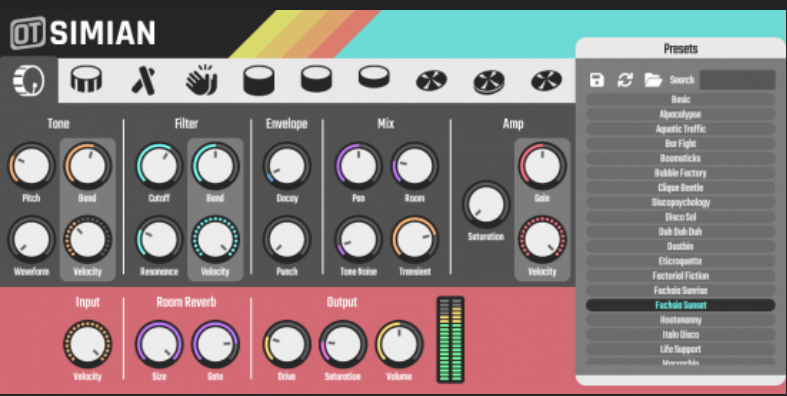Select the hand clap icon
Screen dimensions: 787x396
tap(201, 80)
